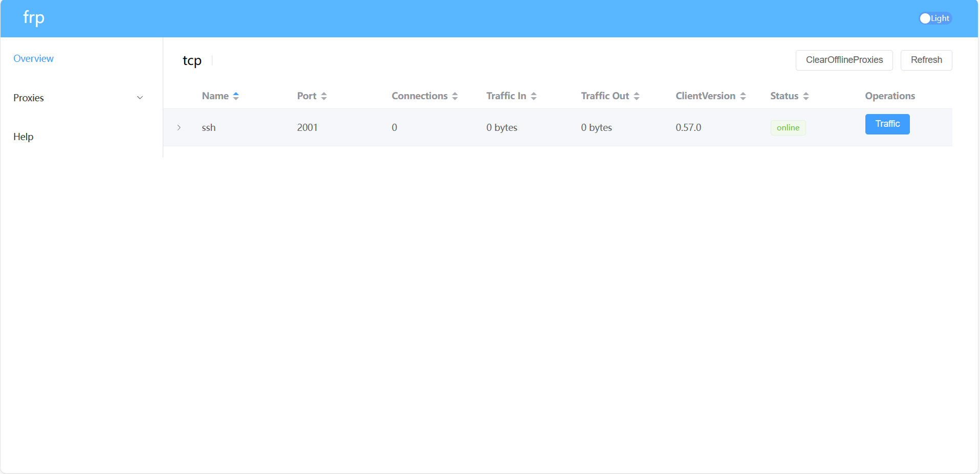Show Traffic for the ssh proxy

pos(887,124)
